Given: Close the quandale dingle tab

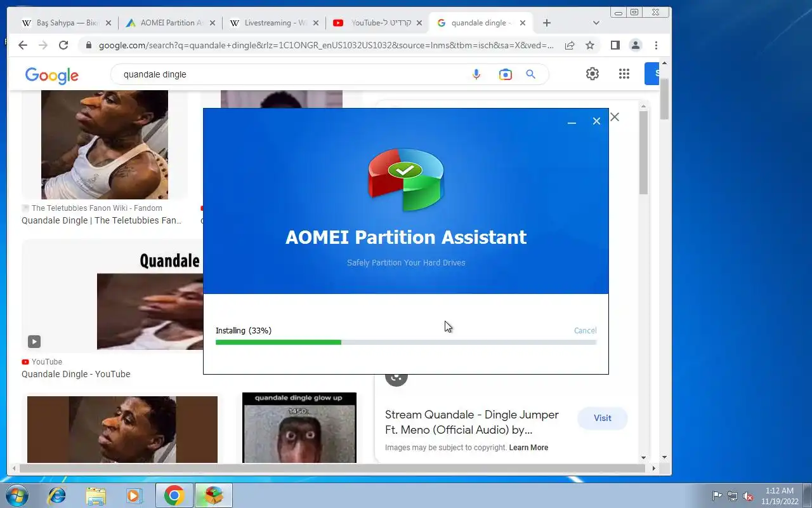Looking at the screenshot, I should point(523,23).
